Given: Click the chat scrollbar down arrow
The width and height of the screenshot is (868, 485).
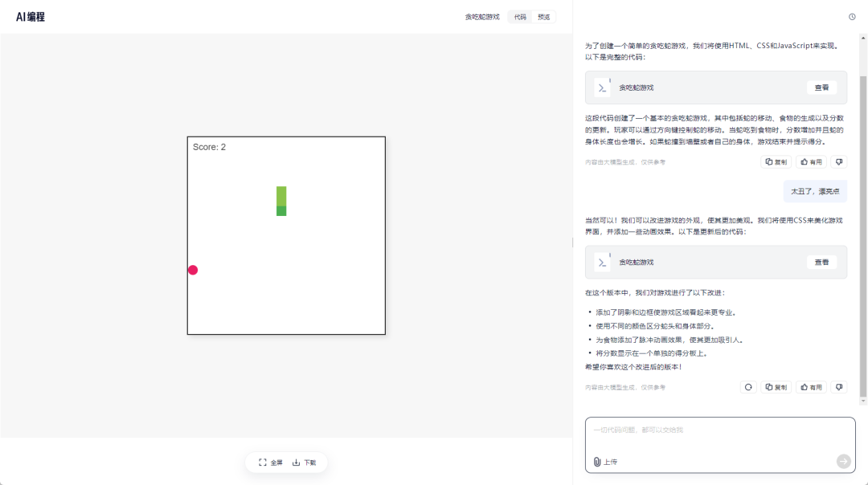Looking at the screenshot, I should pos(863,401).
